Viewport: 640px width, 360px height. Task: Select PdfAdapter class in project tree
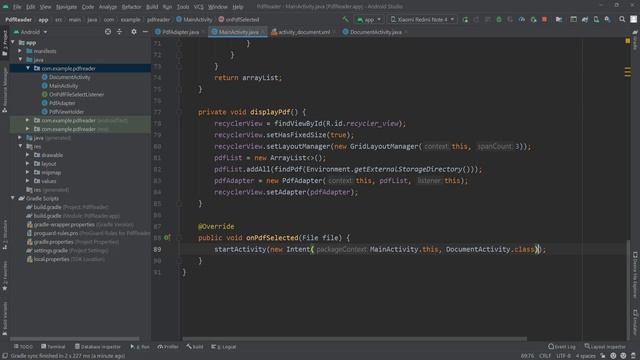pos(62,103)
